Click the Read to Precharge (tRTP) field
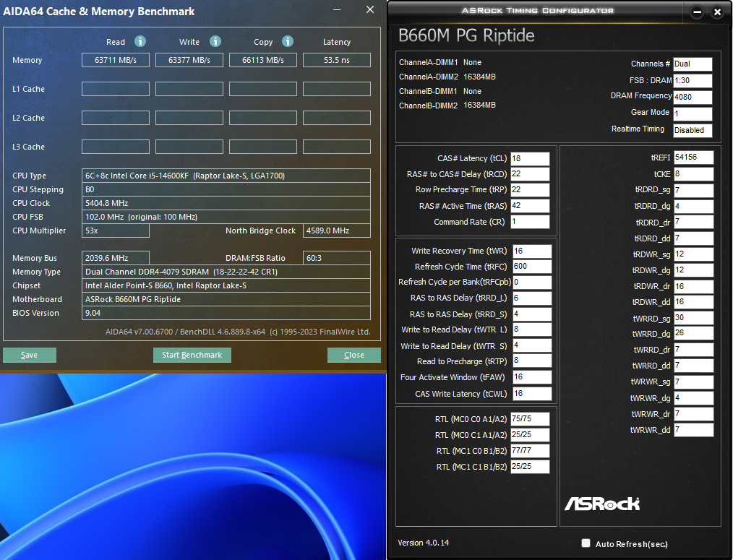Image resolution: width=733 pixels, height=560 pixels. (532, 361)
